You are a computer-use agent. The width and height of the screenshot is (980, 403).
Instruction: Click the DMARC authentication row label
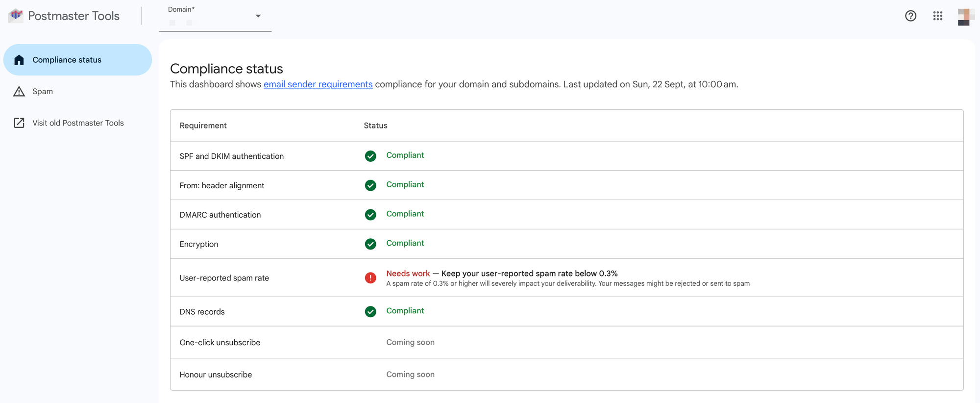220,215
